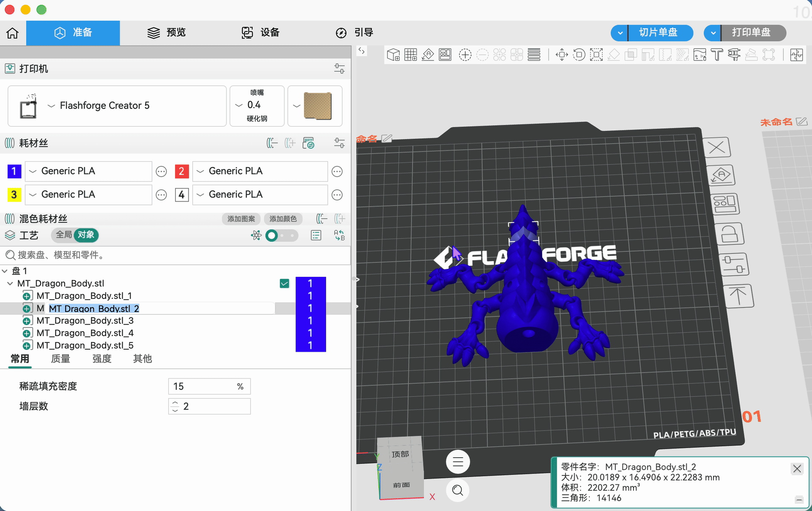Open filament 3 Generic PLA dropdown
The width and height of the screenshot is (812, 511).
pyautogui.click(x=88, y=194)
